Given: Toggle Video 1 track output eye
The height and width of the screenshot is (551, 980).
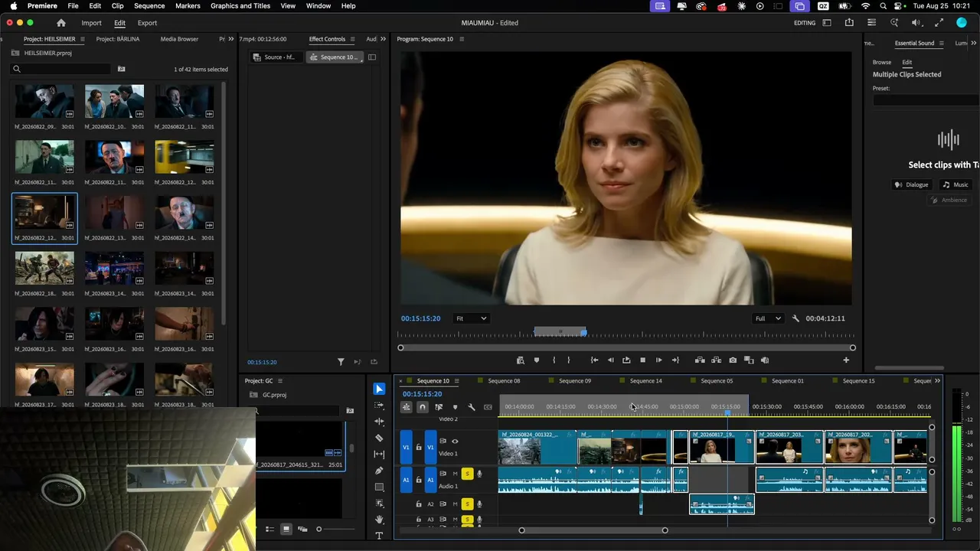Looking at the screenshot, I should 455,442.
